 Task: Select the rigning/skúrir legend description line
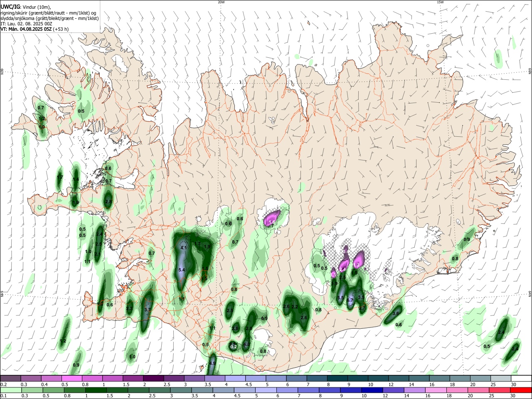coord(49,13)
